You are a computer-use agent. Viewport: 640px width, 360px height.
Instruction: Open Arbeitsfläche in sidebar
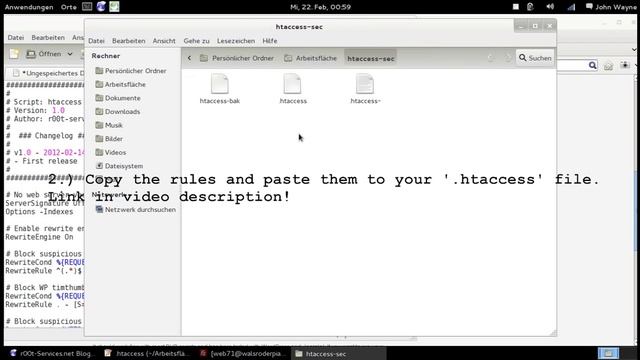(x=120, y=84)
